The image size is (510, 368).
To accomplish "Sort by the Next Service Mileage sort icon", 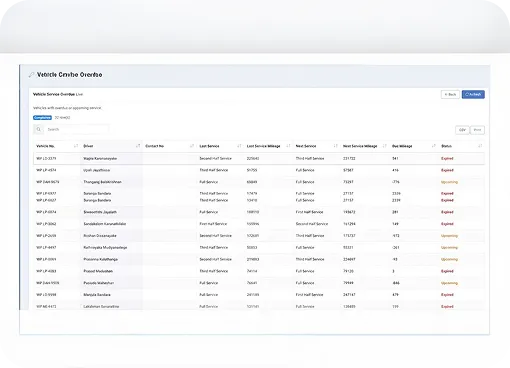I will [385, 146].
